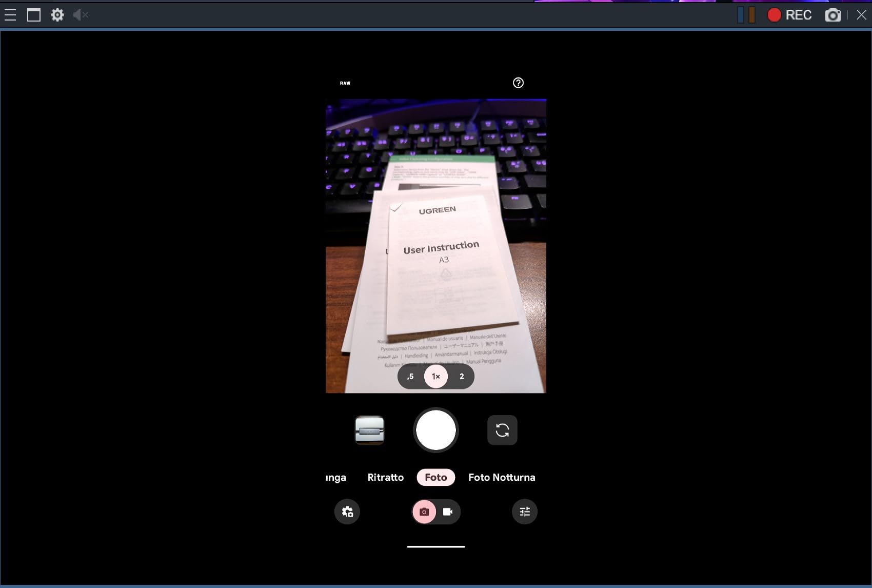
Task: Toggle the RAW format indicator
Action: click(345, 83)
